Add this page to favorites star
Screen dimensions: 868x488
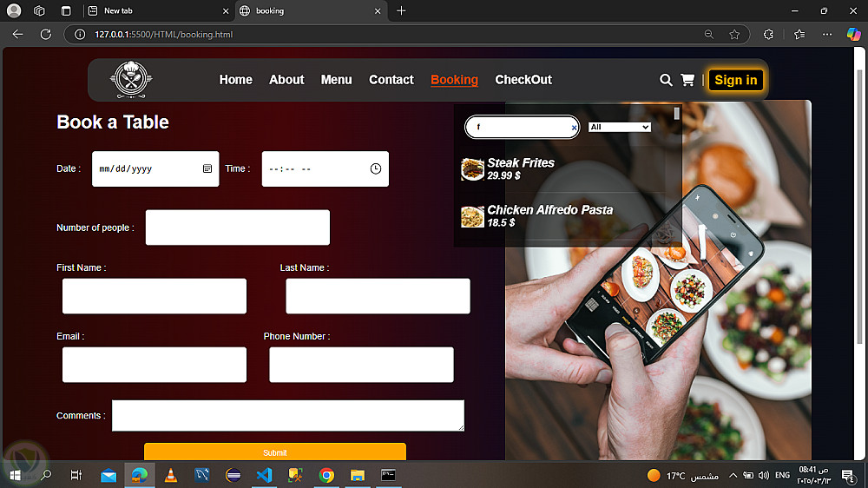[x=734, y=35]
